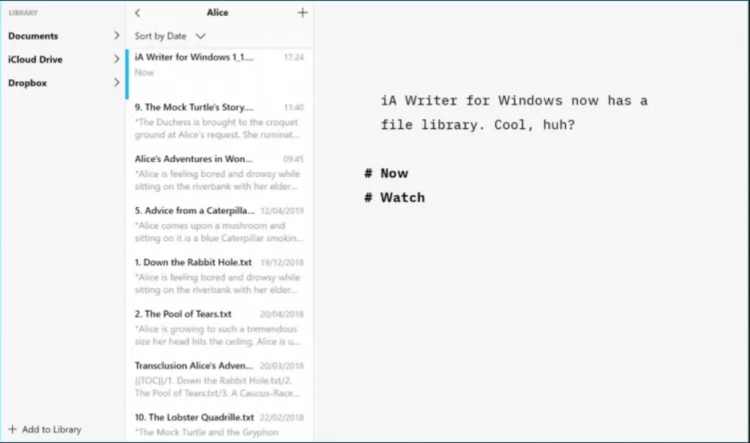The height and width of the screenshot is (443, 750).
Task: Click the Watch heading in the editor
Action: click(x=402, y=198)
